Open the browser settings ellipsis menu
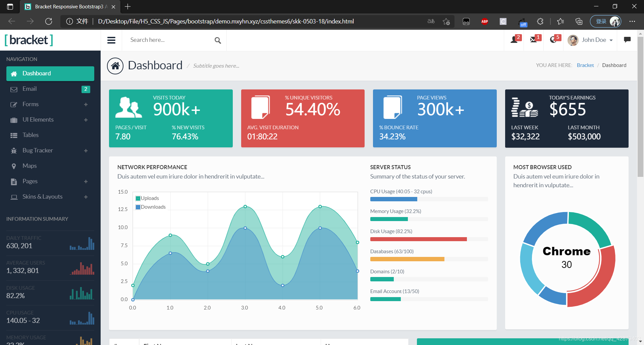 (632, 21)
